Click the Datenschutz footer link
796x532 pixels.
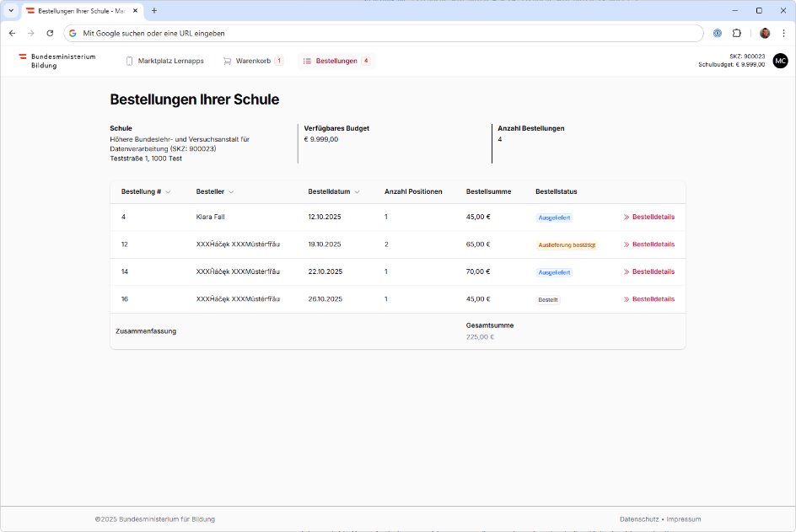(639, 519)
